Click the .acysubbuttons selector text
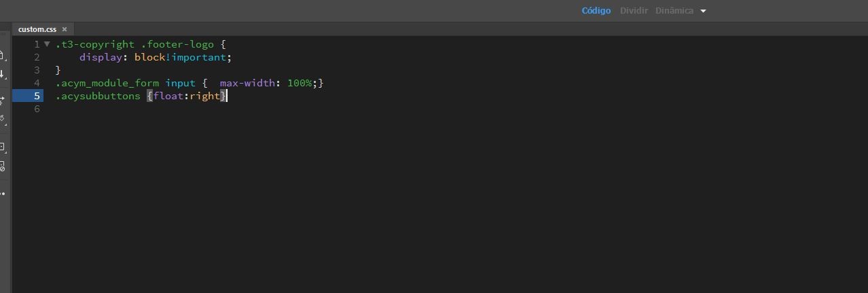868x293 pixels. click(x=98, y=96)
